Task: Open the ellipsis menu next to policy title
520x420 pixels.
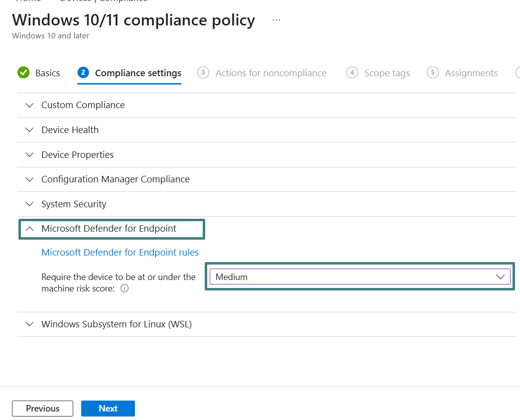Action: 276,20
